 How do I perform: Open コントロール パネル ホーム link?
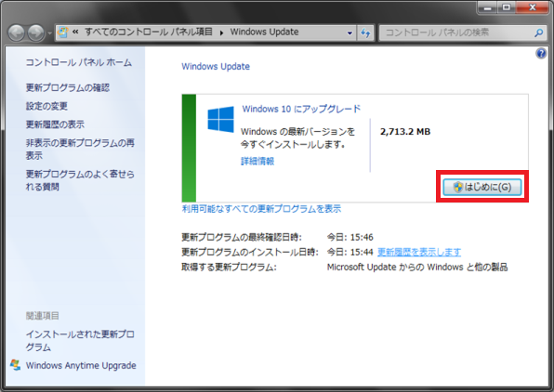79,62
